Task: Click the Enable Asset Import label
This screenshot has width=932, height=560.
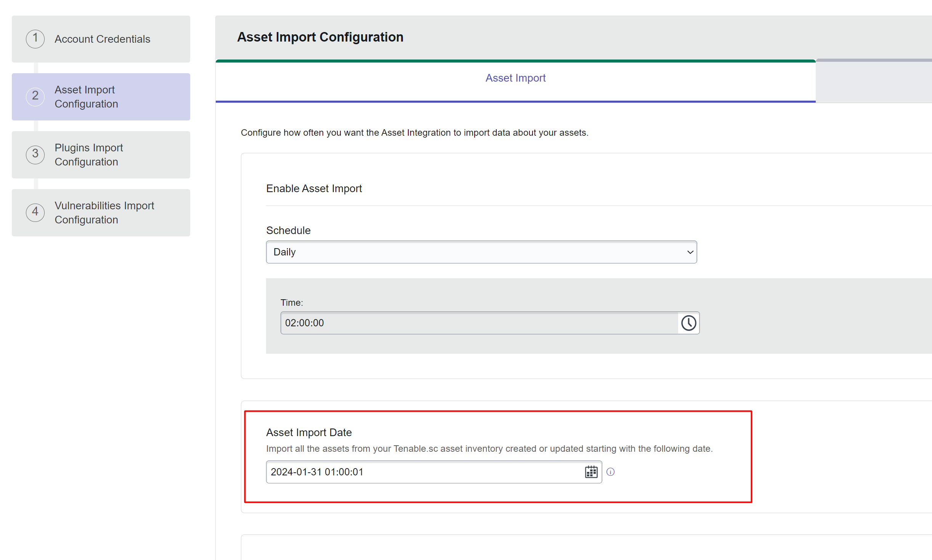Action: coord(314,189)
